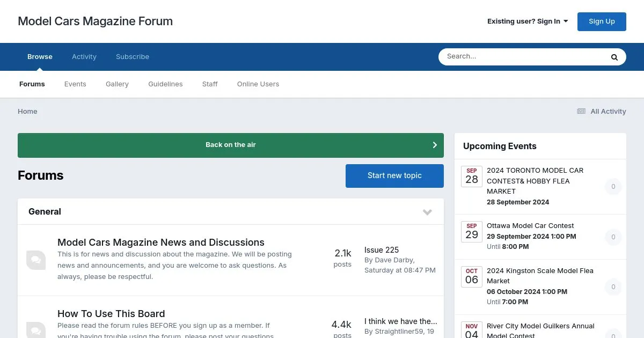Open the I think we have the... topic
The height and width of the screenshot is (338, 644).
click(401, 321)
